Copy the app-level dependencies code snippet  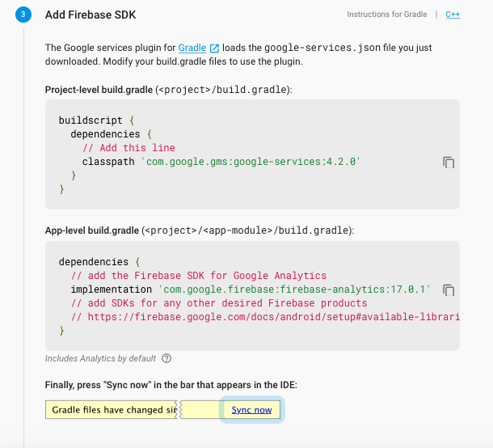click(x=449, y=290)
